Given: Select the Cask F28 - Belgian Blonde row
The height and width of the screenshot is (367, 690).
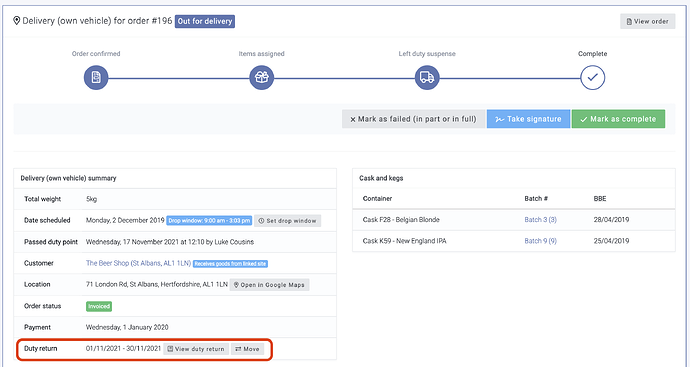Looking at the screenshot, I should (x=514, y=220).
